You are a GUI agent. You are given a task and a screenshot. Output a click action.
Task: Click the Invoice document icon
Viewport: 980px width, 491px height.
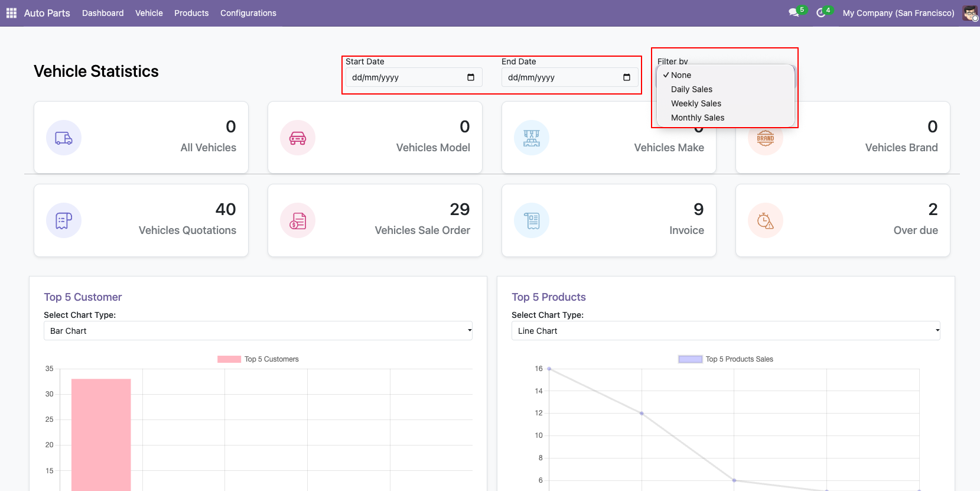532,221
